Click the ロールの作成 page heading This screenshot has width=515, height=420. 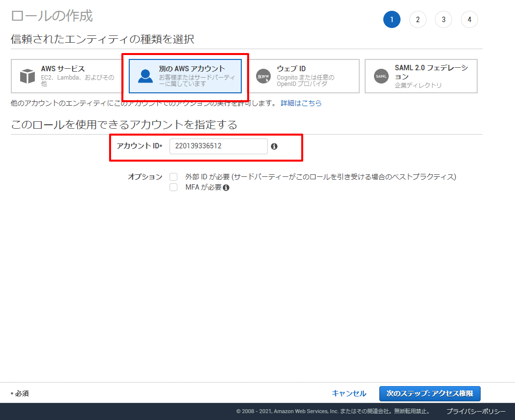coord(52,16)
